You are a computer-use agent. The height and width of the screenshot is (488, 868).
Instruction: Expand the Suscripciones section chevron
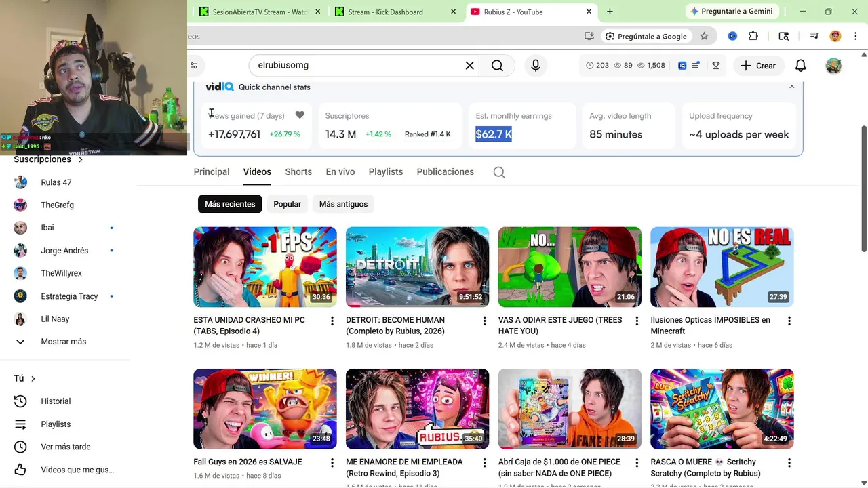pos(81,160)
